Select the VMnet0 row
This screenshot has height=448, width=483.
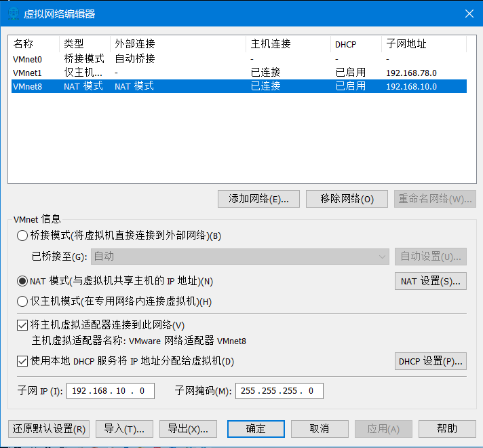coord(239,58)
